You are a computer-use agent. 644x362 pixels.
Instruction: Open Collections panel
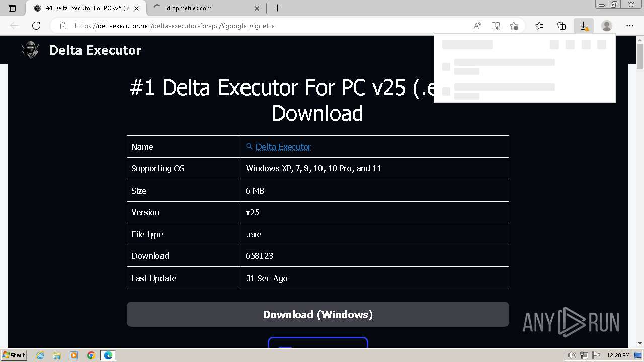pyautogui.click(x=561, y=26)
